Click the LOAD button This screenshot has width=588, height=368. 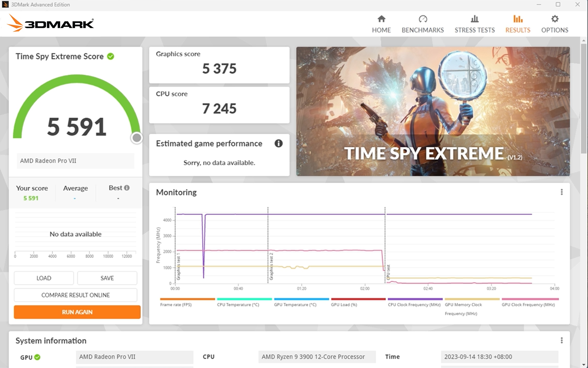(44, 278)
